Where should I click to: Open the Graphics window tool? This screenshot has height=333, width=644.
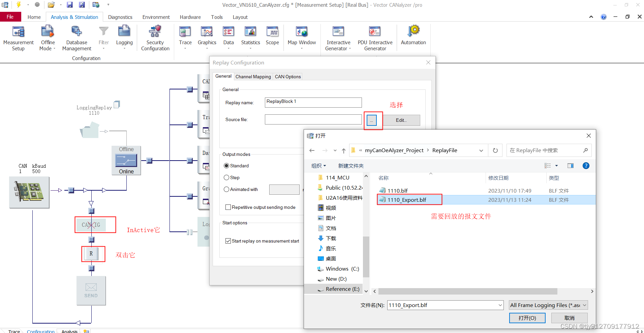coord(207,37)
